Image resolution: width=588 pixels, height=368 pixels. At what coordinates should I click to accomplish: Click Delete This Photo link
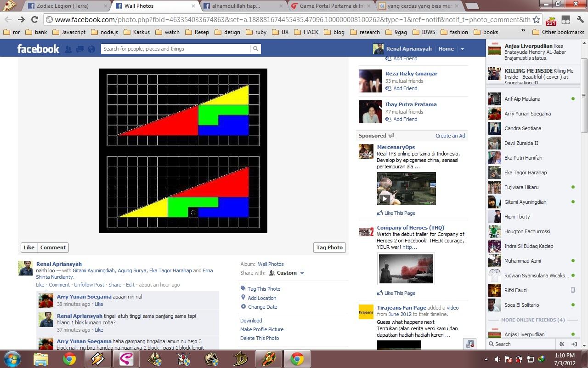[260, 338]
